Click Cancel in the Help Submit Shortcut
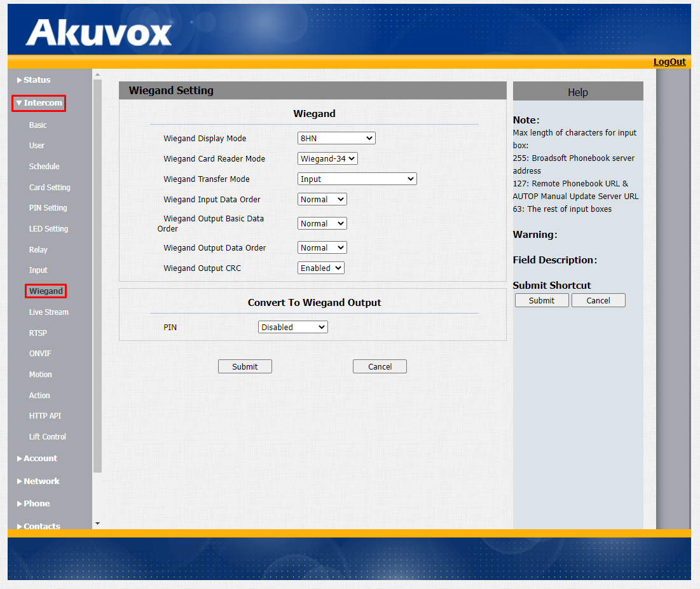700x589 pixels. coord(598,300)
